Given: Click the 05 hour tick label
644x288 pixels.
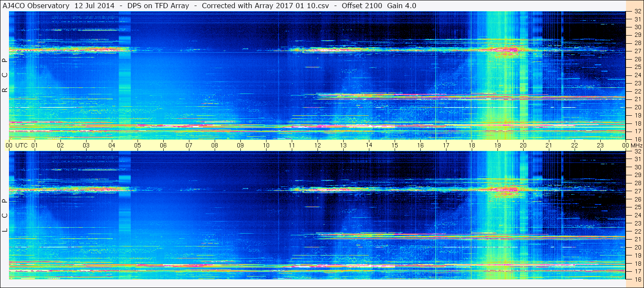Looking at the screenshot, I should click(138, 145).
